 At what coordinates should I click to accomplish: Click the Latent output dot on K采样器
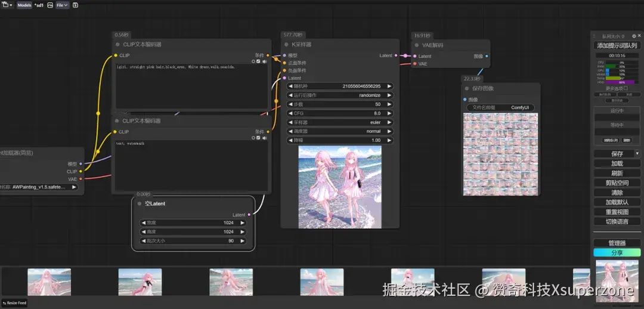396,55
